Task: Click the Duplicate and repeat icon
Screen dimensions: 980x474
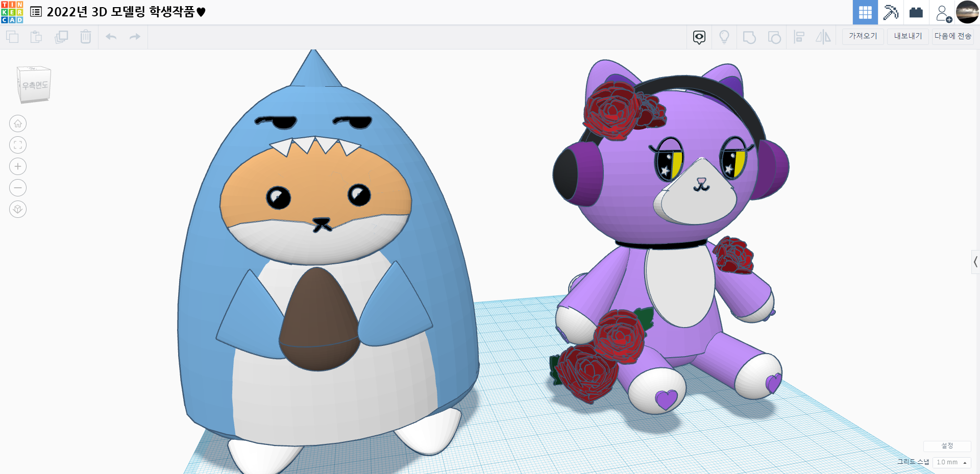Action: pos(61,37)
